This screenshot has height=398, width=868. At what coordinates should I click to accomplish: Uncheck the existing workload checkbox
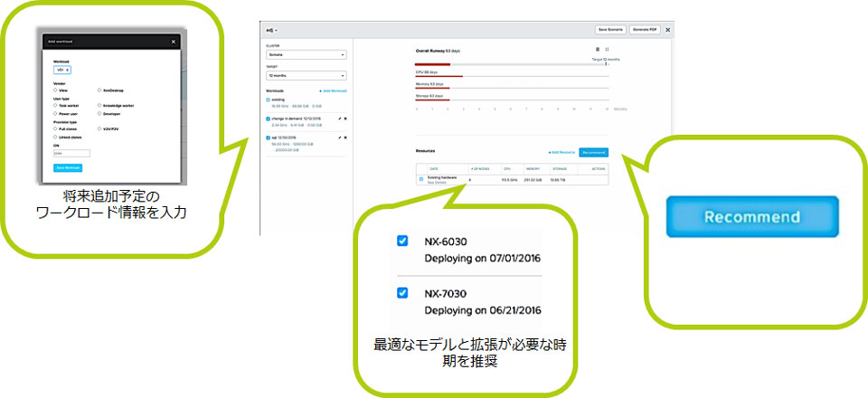pos(269,100)
